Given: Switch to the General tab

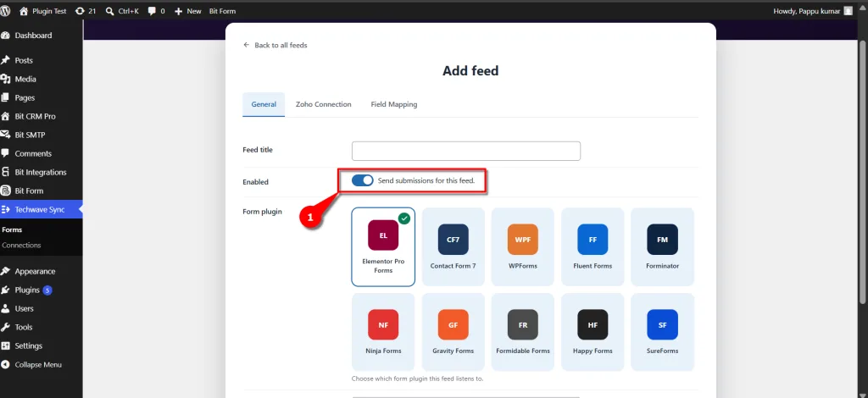Looking at the screenshot, I should point(264,104).
